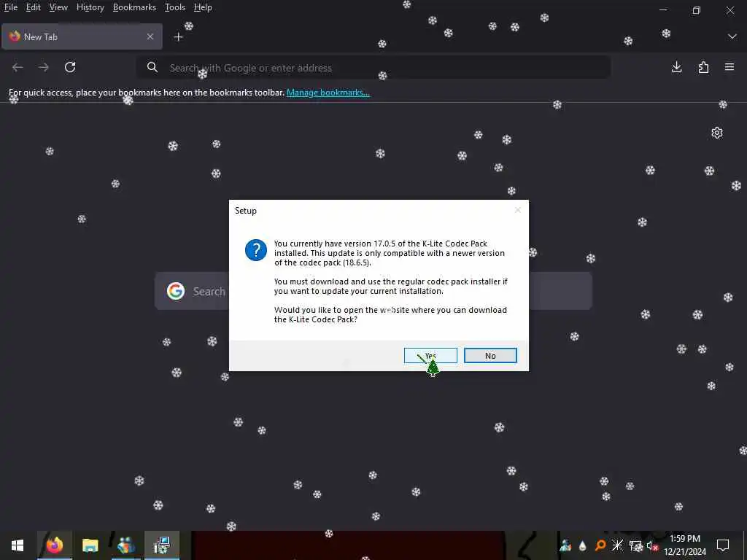The image size is (747, 560).
Task: Click the Back navigation arrow
Action: [18, 67]
